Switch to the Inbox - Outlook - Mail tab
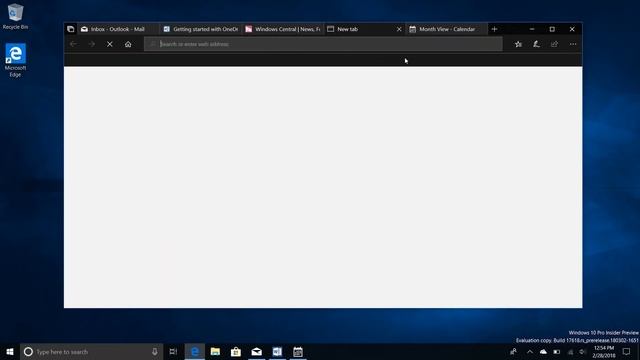This screenshot has width=640, height=360. [x=118, y=29]
